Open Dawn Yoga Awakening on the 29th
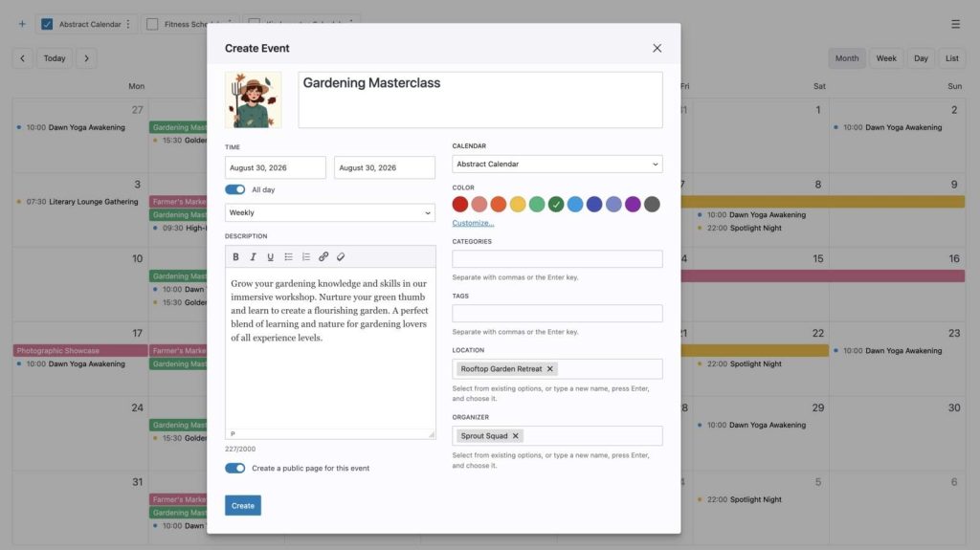The image size is (980, 550). pyautogui.click(x=752, y=425)
